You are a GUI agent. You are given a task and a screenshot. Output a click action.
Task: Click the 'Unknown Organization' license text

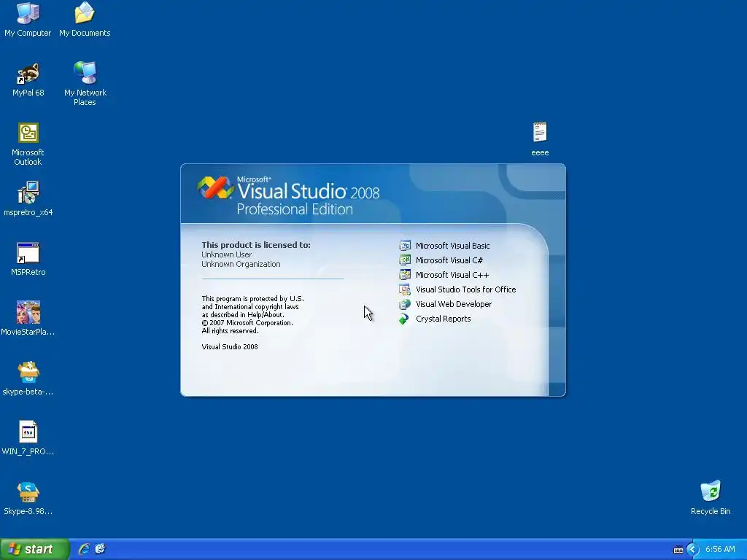(x=241, y=264)
